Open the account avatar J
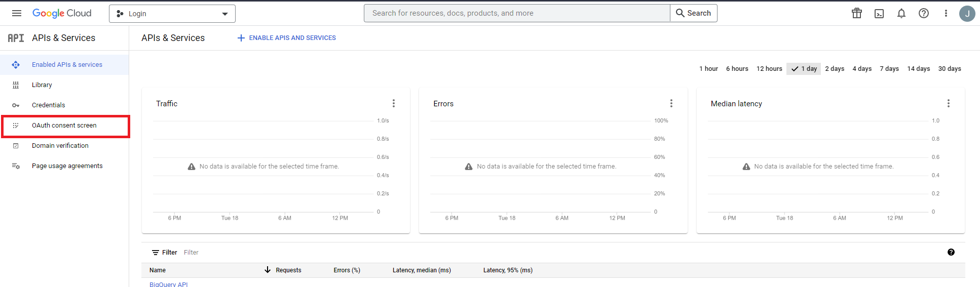Screen dimensions: 980x287 [x=967, y=14]
